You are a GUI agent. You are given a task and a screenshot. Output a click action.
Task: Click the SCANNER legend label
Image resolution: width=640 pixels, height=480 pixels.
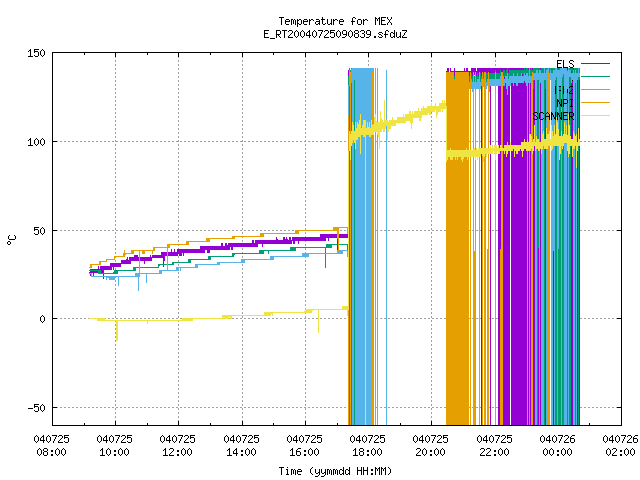(553, 116)
